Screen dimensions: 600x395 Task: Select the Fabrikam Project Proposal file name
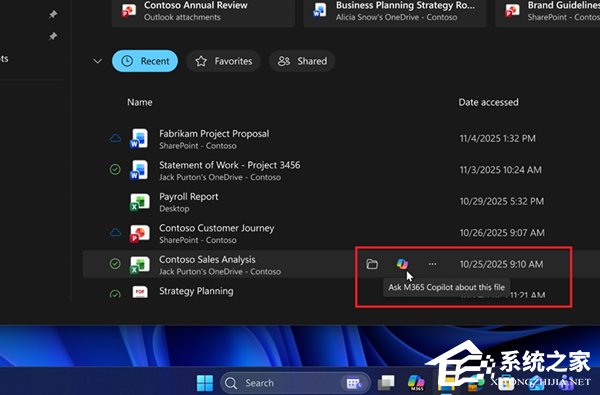click(214, 134)
